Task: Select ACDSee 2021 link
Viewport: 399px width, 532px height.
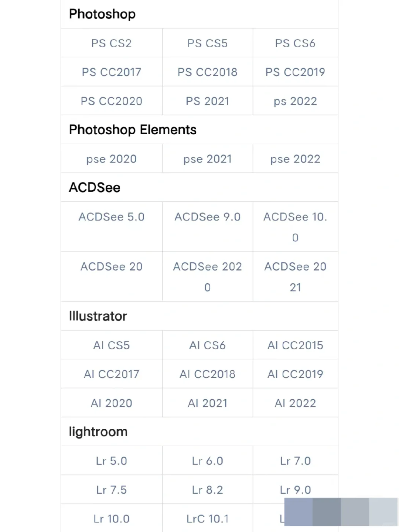Action: coord(295,276)
